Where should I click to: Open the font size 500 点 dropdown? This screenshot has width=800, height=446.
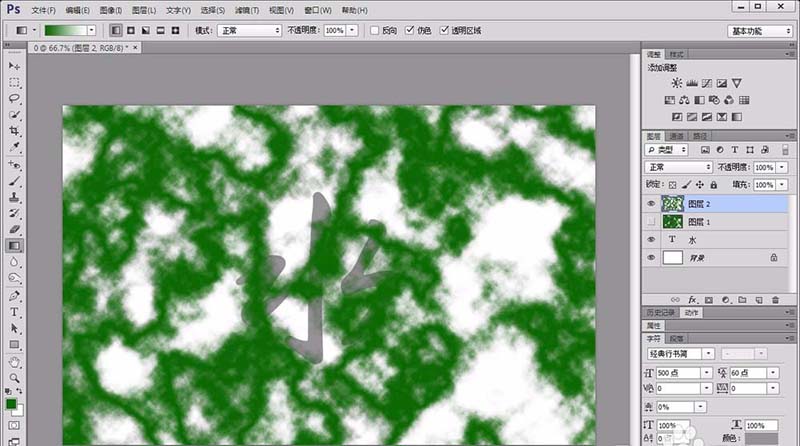click(x=707, y=373)
